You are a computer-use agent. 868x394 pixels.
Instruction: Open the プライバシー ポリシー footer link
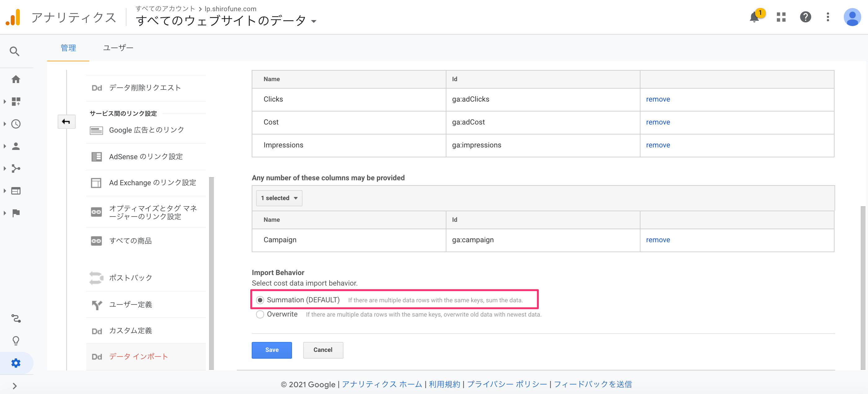click(x=507, y=384)
